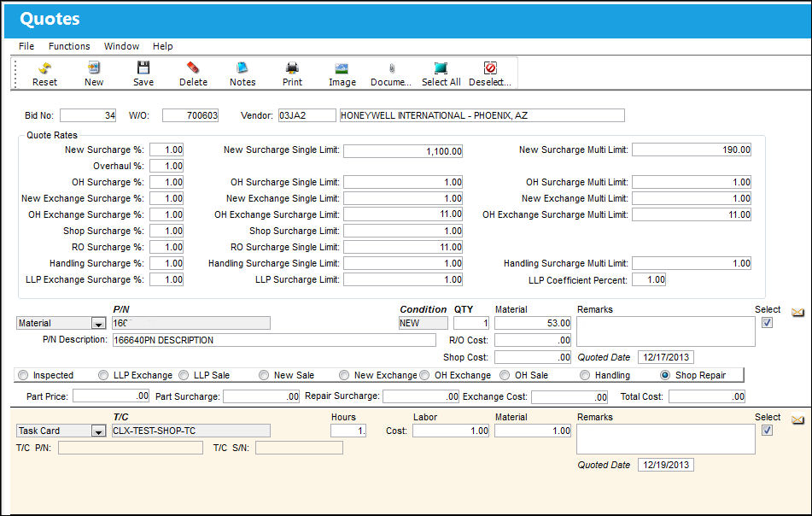The width and height of the screenshot is (812, 516).
Task: Toggle the Select checkbox on the Task Card row
Action: (x=767, y=431)
